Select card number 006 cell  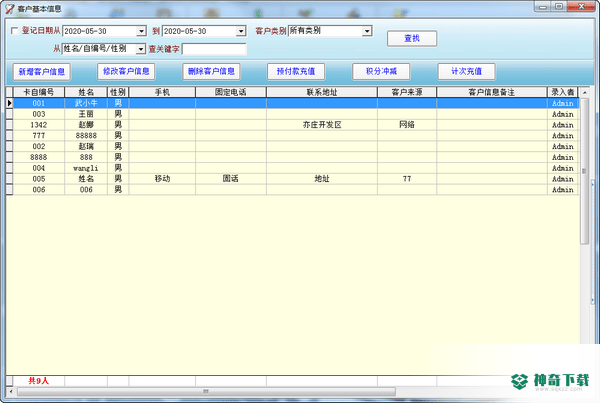[39, 189]
